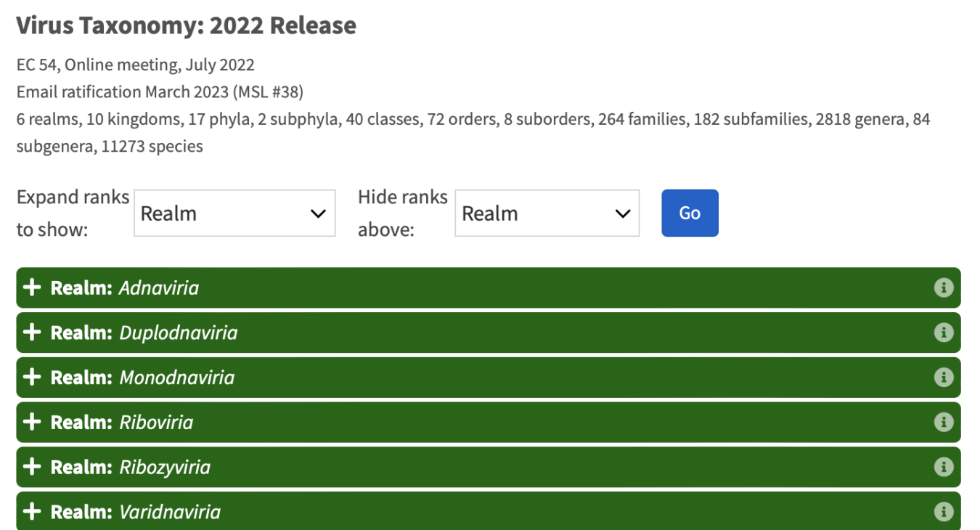Image resolution: width=980 pixels, height=530 pixels.
Task: Select the Riboviria realm name text
Action: (156, 423)
